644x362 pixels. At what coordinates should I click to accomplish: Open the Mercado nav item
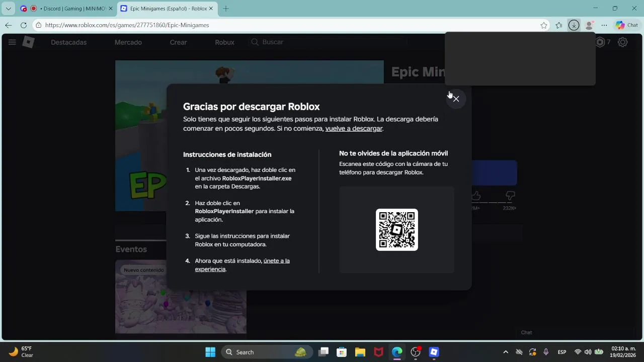click(128, 42)
